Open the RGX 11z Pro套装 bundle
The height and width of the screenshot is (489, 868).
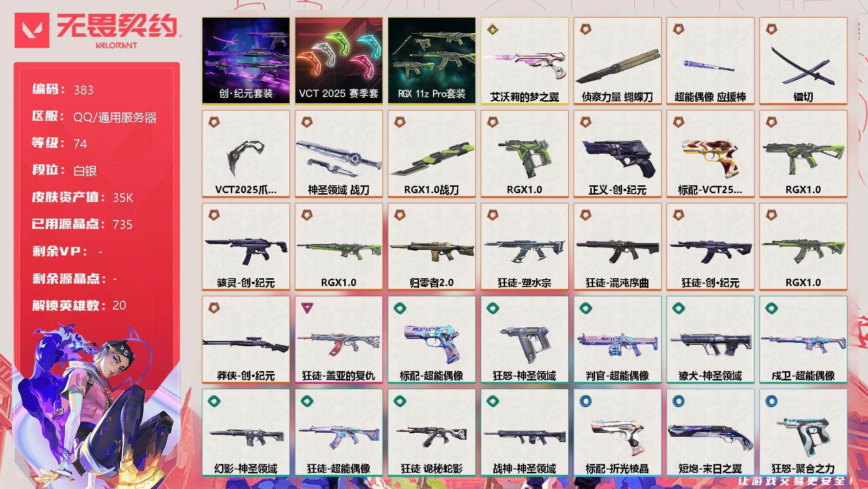tap(432, 61)
